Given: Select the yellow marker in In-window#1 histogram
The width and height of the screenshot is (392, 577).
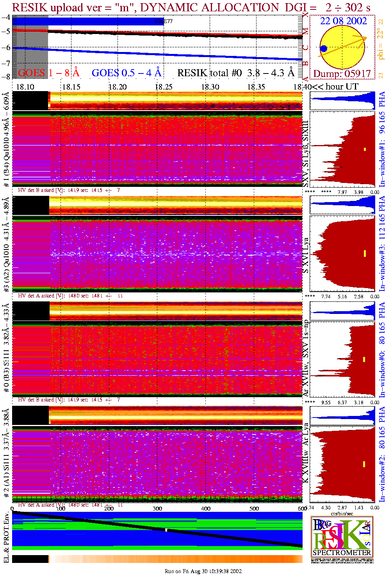Looking at the screenshot, I should click(365, 149).
